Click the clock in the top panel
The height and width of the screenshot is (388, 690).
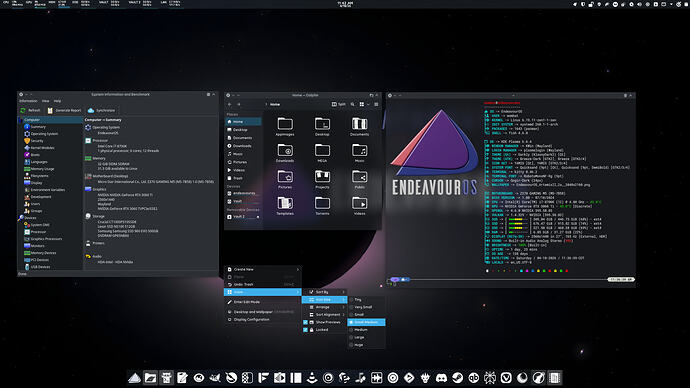[345, 4]
